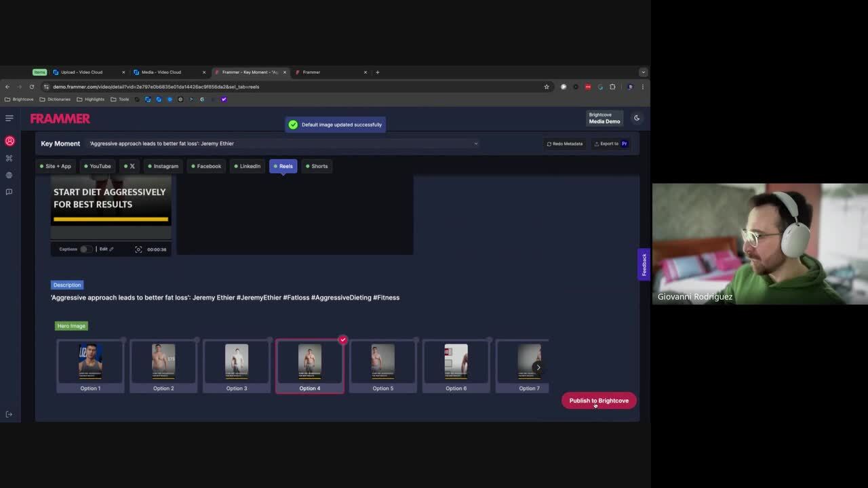This screenshot has height=488, width=868.
Task: Close the Upload - Video Cloud tab
Action: [x=123, y=72]
